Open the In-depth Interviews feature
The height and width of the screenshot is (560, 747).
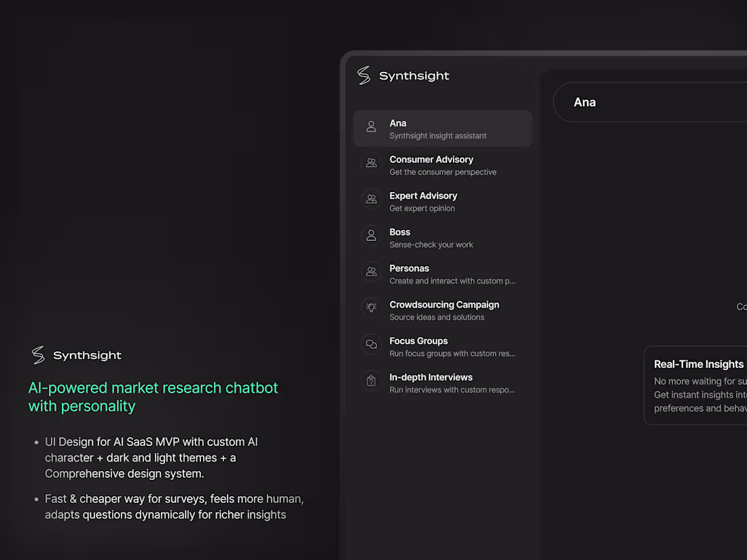[443, 382]
